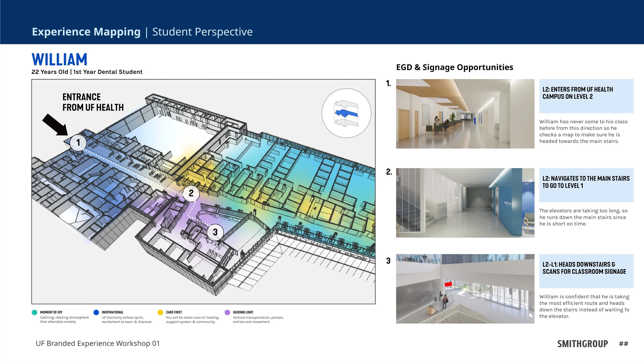Click waypoint marker 1 on the floor plan
The width and height of the screenshot is (644, 362).
[78, 143]
